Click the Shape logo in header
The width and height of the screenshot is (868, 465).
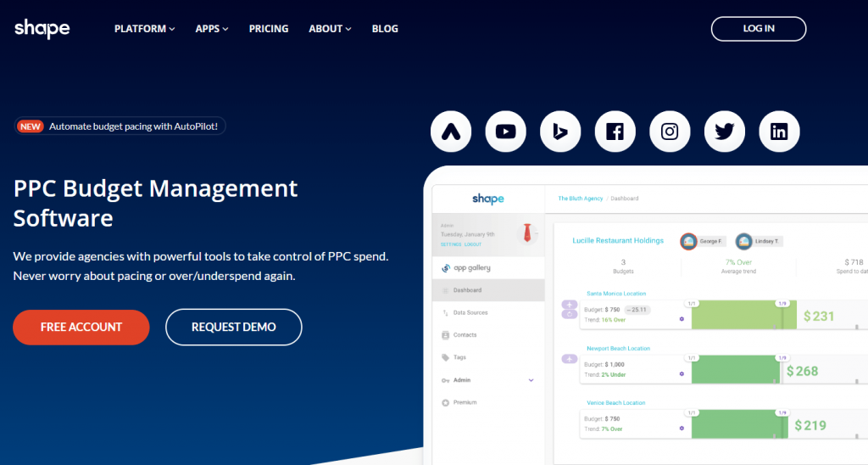pyautogui.click(x=42, y=28)
